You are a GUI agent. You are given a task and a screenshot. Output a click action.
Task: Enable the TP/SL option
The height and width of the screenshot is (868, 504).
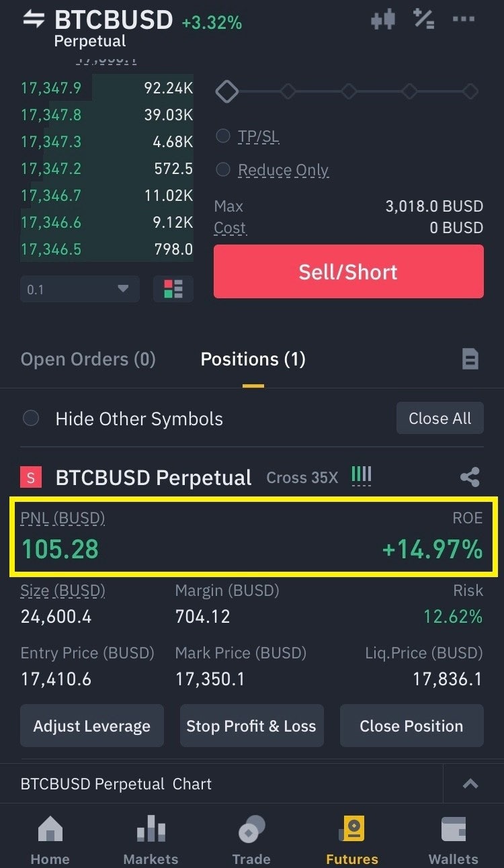[223, 136]
